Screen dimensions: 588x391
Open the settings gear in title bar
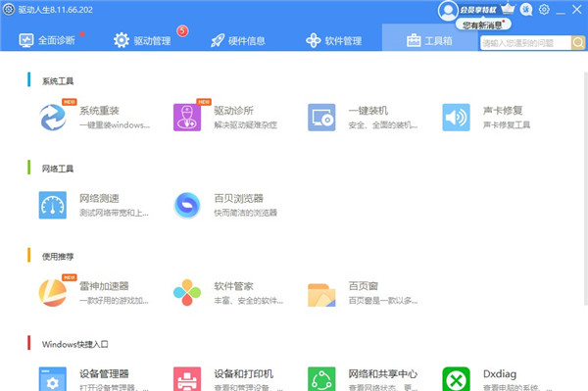544,10
